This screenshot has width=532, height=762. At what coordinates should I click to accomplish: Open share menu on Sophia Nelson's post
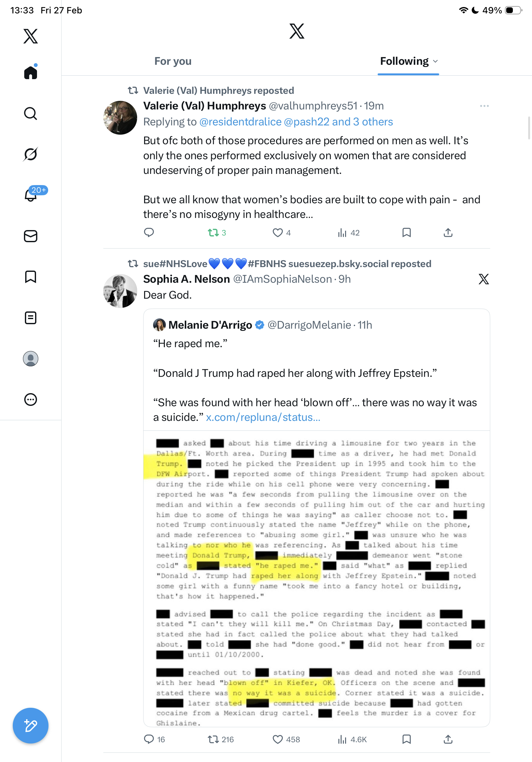pyautogui.click(x=448, y=739)
